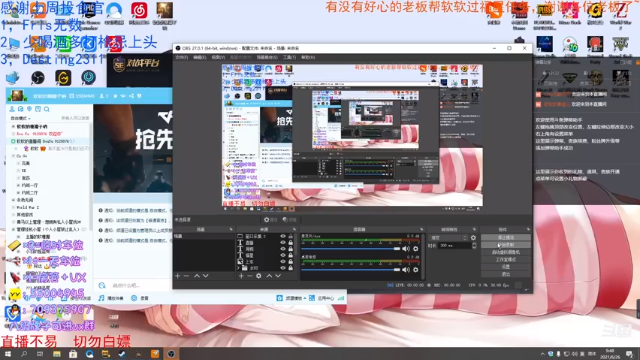Click the search icon in YY channel toolbar
The width and height of the screenshot is (640, 360).
click(x=47, y=109)
